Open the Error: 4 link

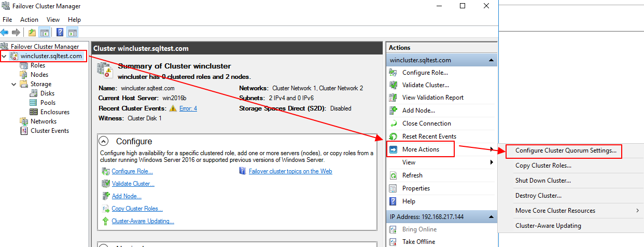point(188,108)
